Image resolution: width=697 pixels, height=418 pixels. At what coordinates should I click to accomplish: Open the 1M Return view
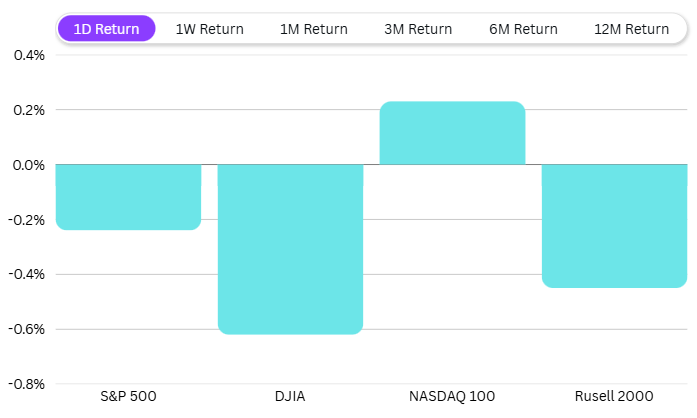(313, 29)
